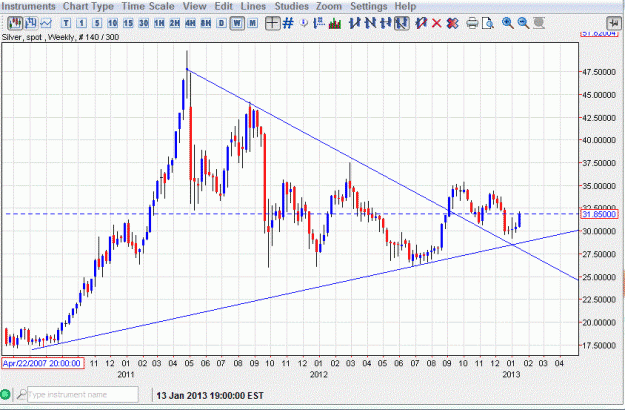The height and width of the screenshot is (410, 625).
Task: Select the rising trend line tool
Action: click(354, 23)
